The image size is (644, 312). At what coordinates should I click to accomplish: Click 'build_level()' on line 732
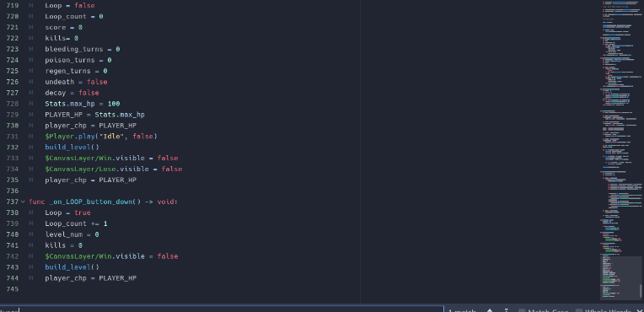(x=72, y=148)
